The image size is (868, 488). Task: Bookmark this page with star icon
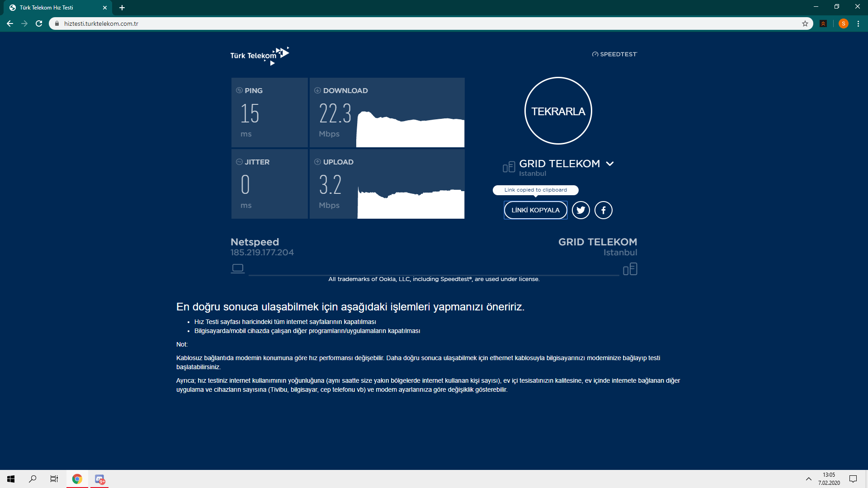(x=805, y=23)
